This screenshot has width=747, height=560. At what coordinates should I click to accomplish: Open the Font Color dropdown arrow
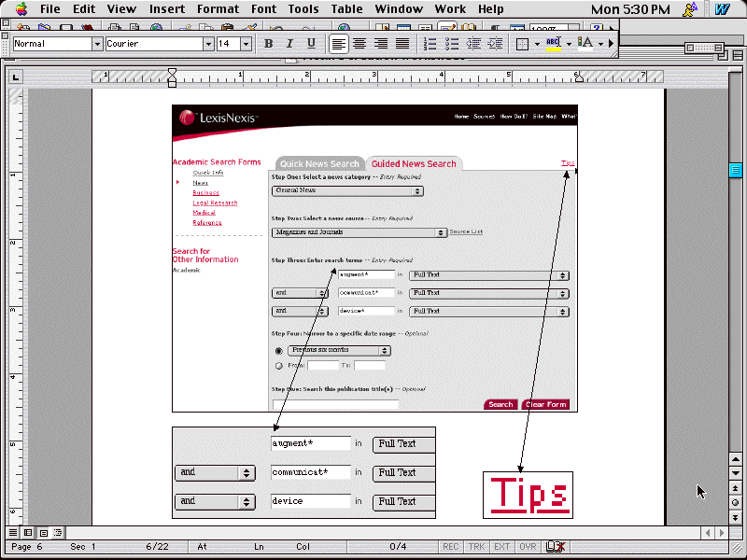click(600, 44)
